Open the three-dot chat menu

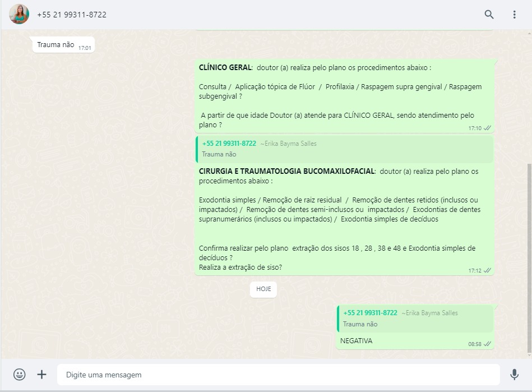(x=515, y=14)
